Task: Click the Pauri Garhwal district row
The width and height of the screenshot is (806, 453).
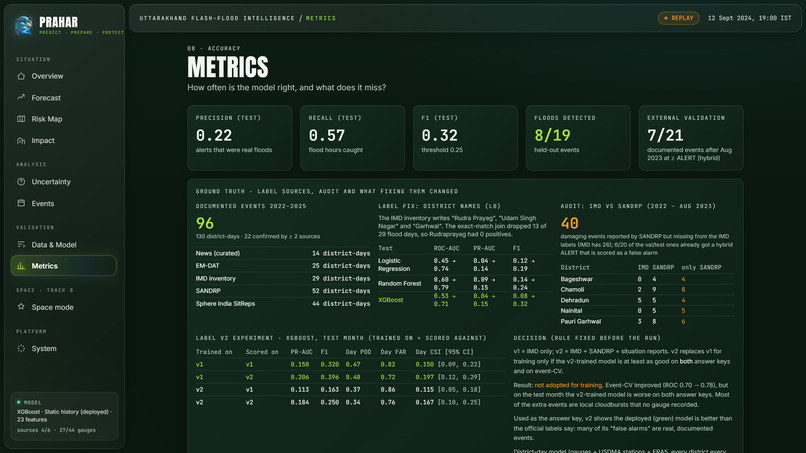Action: click(x=648, y=321)
